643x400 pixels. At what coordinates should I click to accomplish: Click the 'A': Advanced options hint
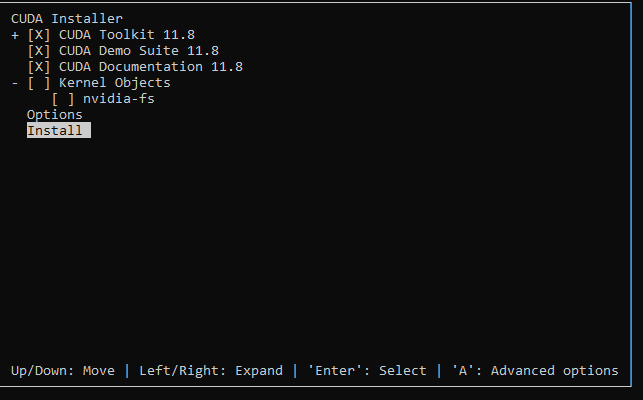coord(535,371)
